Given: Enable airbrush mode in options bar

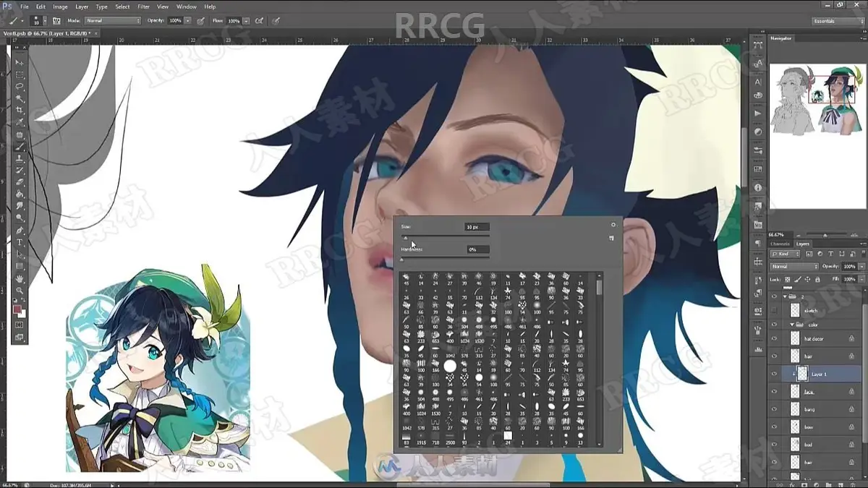Looking at the screenshot, I should (x=259, y=21).
